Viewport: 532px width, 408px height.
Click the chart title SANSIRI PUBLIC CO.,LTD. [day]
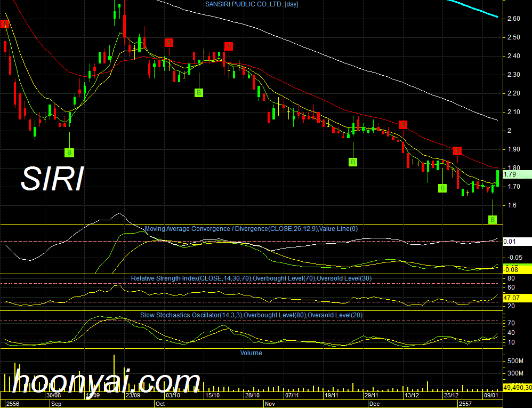point(252,4)
